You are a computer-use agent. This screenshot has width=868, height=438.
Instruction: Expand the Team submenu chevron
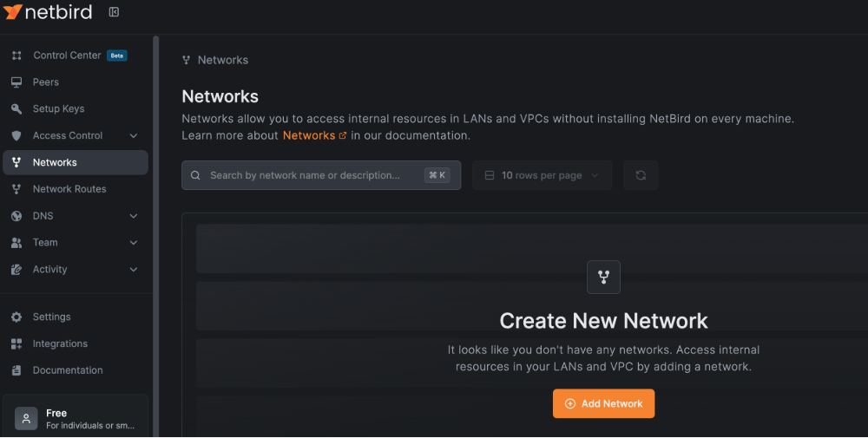[x=134, y=243]
